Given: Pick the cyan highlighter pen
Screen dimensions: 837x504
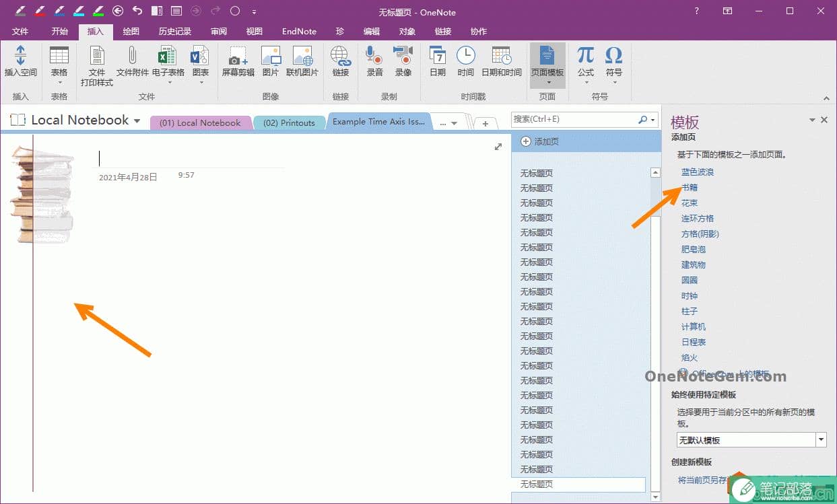Looking at the screenshot, I should coord(79,11).
